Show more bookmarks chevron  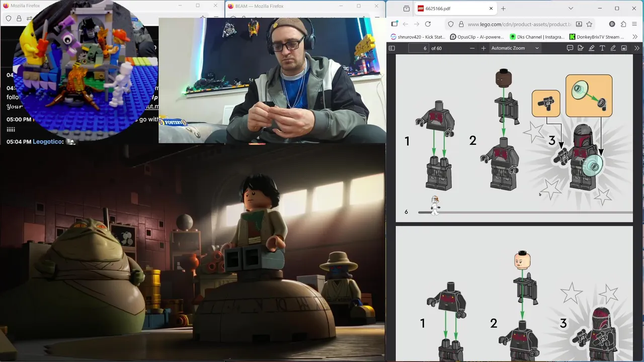click(x=635, y=37)
